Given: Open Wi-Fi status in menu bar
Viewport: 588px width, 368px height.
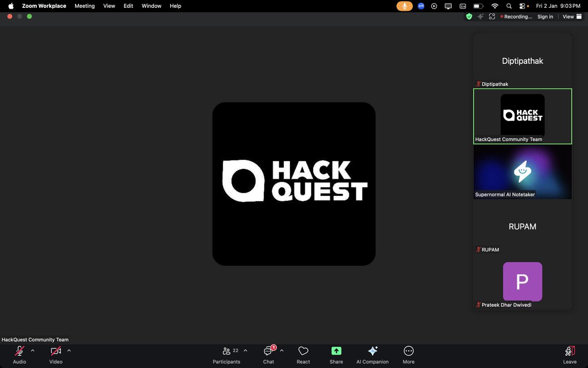Looking at the screenshot, I should [x=495, y=6].
